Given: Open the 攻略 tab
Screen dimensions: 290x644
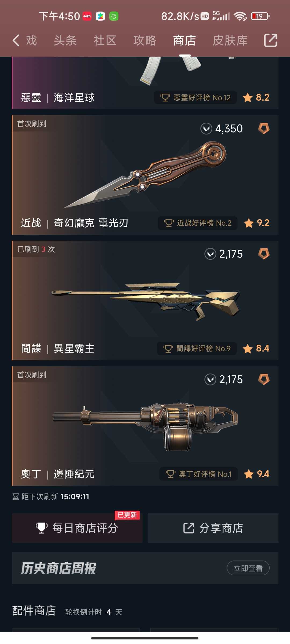Looking at the screenshot, I should click(145, 41).
